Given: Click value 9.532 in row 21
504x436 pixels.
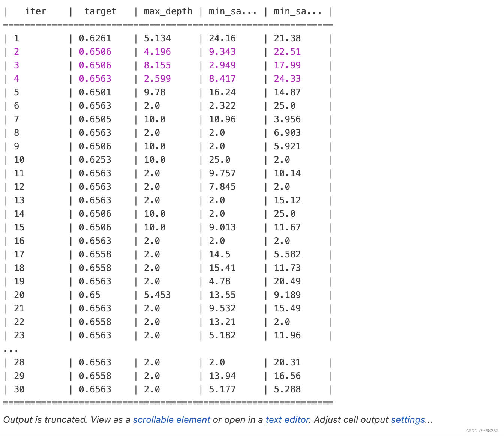Looking at the screenshot, I should [x=222, y=308].
